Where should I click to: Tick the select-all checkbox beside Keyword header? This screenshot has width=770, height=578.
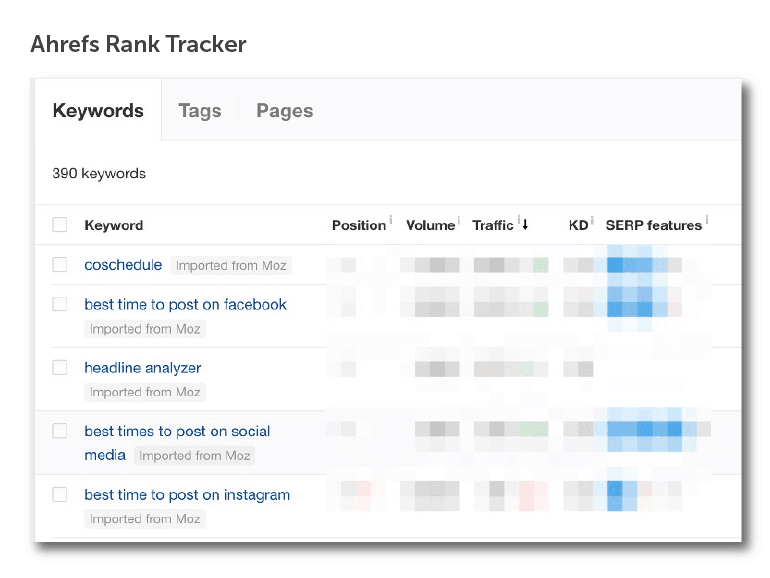tap(60, 224)
